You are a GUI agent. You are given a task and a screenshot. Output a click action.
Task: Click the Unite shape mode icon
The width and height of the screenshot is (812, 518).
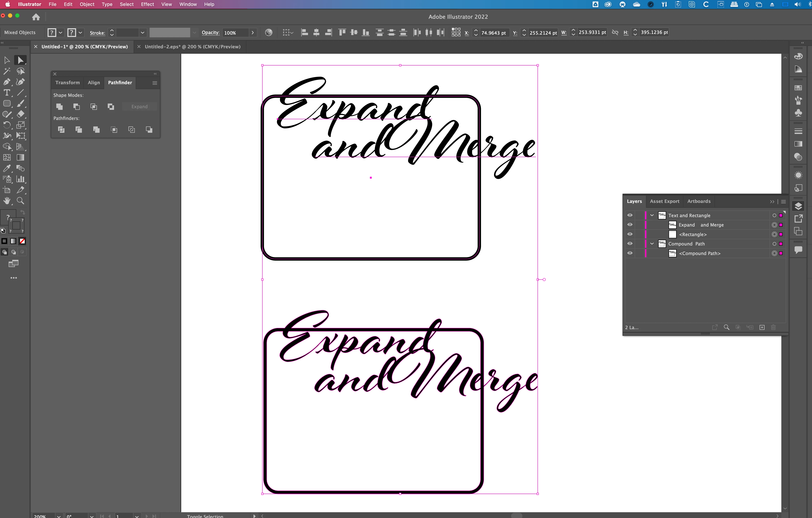pyautogui.click(x=59, y=106)
